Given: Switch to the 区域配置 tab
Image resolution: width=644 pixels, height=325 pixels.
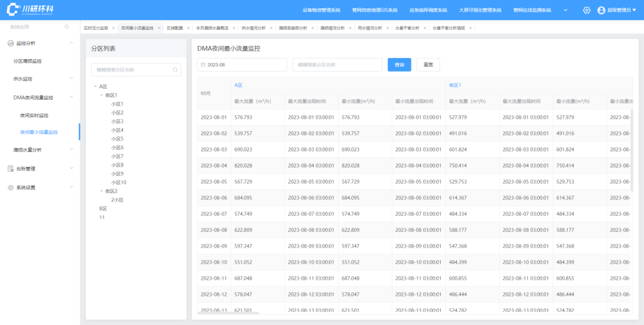Looking at the screenshot, I should coord(175,28).
